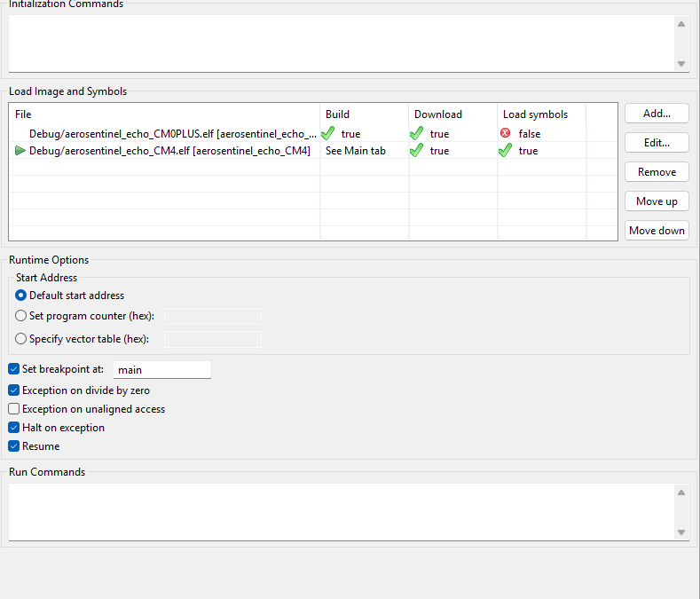Select Default start address radio button
Viewport: 700px width, 599px height.
click(x=20, y=296)
